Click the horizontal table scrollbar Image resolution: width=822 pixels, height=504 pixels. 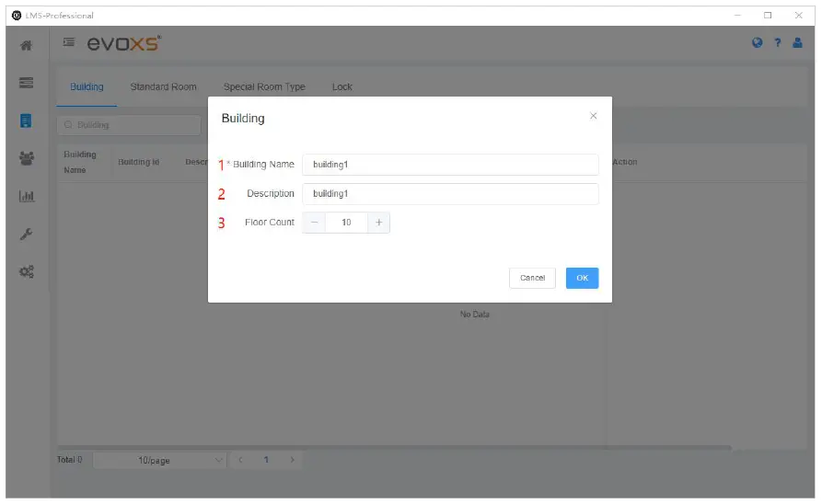[394, 448]
